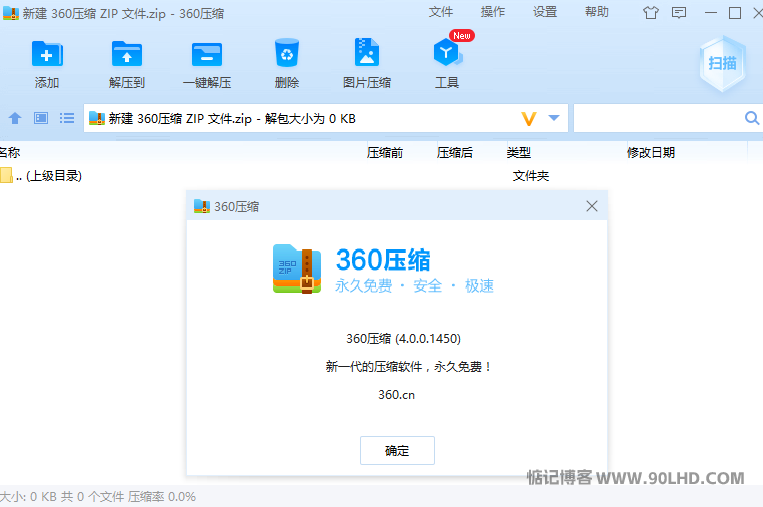Viewport: 763px width, 507px height.
Task: Expand the path bar dropdown arrow
Action: pos(554,118)
